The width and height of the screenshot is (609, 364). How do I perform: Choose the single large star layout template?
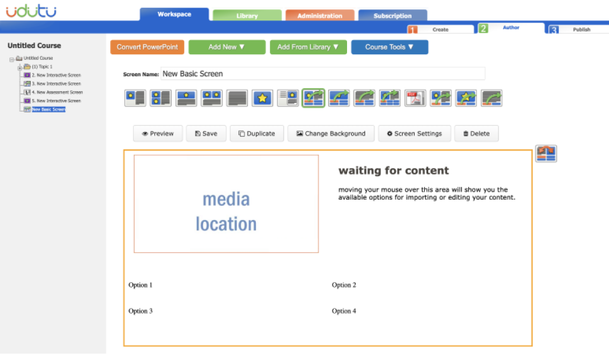point(262,98)
